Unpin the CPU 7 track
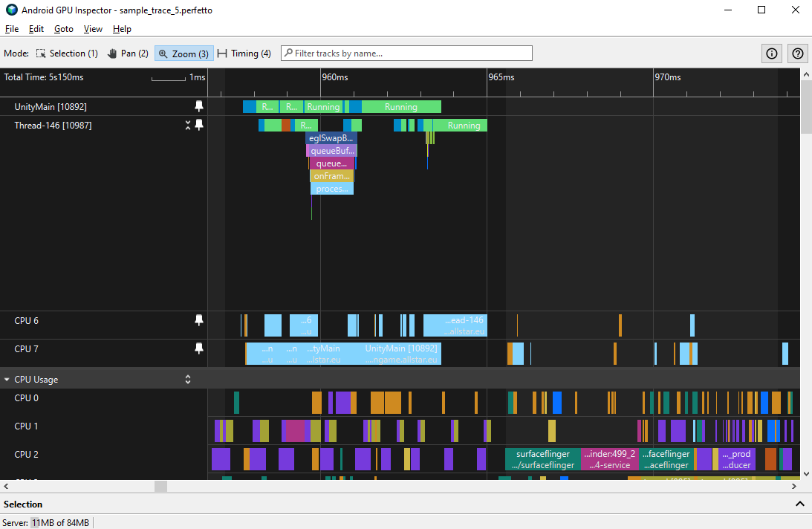812x529 pixels. 198,348
